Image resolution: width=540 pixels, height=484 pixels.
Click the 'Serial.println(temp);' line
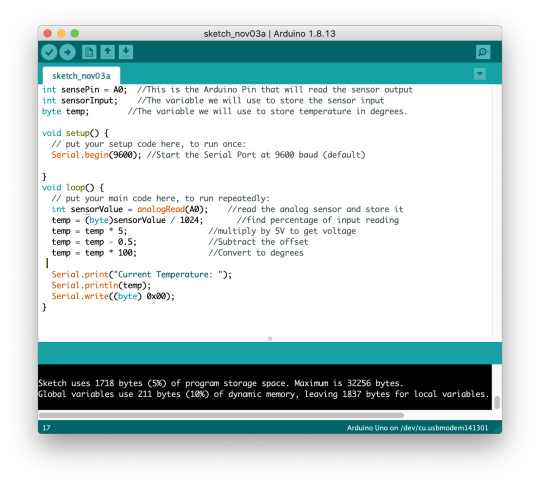[101, 286]
